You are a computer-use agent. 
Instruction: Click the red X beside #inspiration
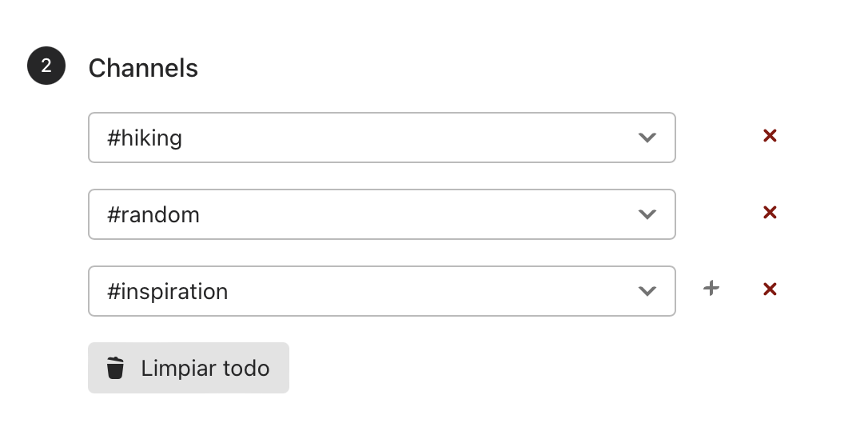pos(770,289)
